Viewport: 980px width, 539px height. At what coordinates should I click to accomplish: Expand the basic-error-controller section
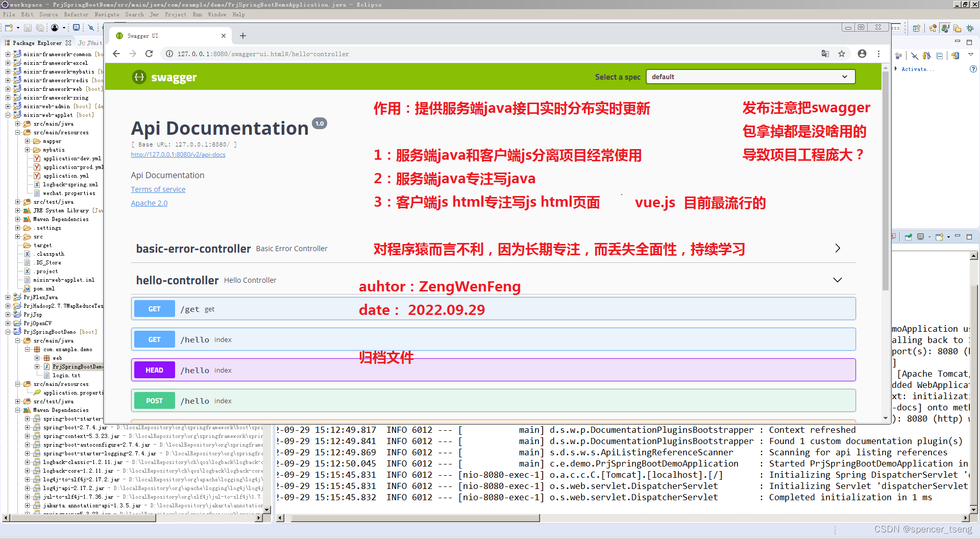(838, 249)
